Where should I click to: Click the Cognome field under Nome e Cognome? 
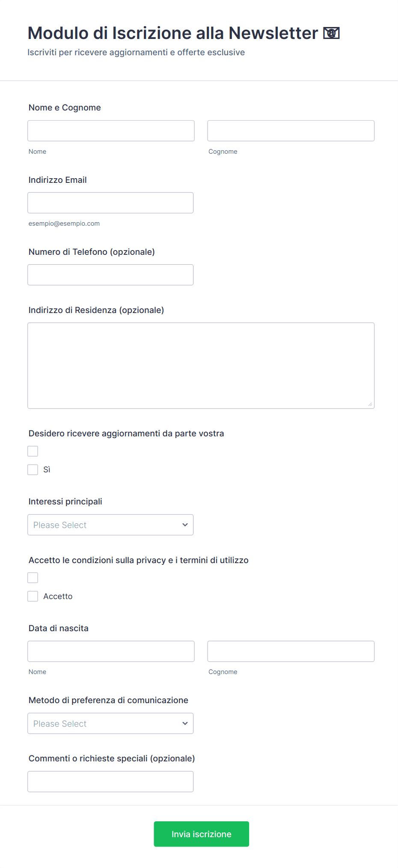[x=291, y=131]
